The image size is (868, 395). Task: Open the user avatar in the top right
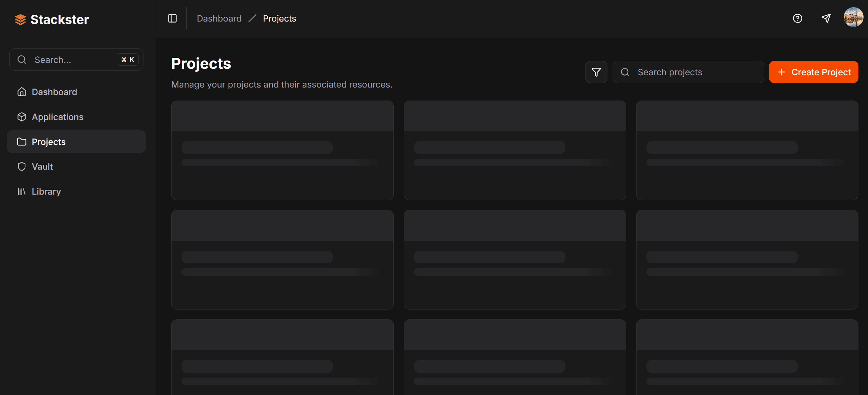click(x=854, y=18)
